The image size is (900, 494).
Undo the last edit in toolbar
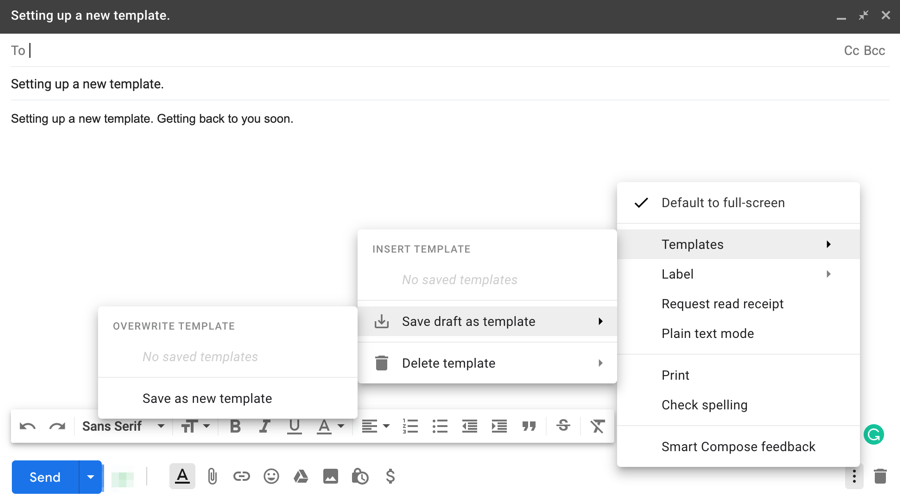pos(28,426)
